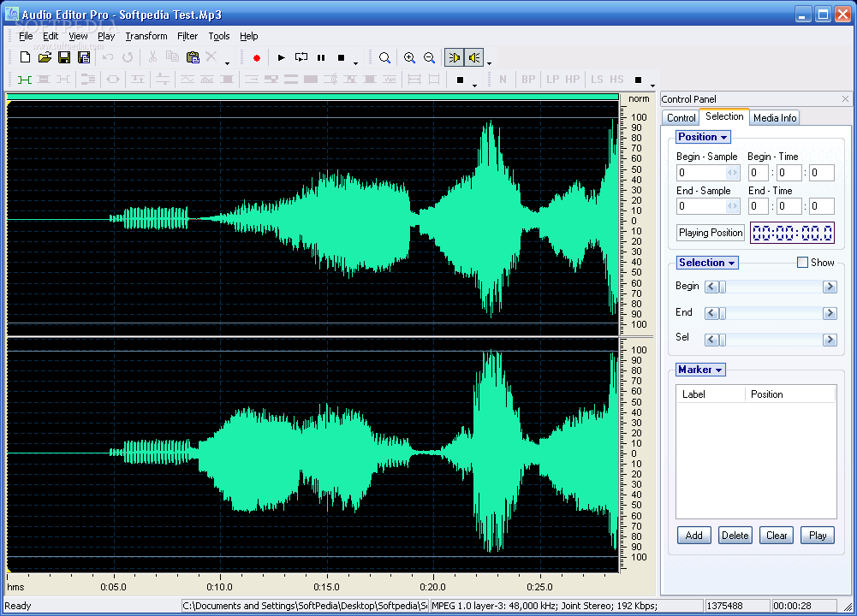Toggle the play cursor follow icon
This screenshot has height=616, width=857.
point(454,57)
